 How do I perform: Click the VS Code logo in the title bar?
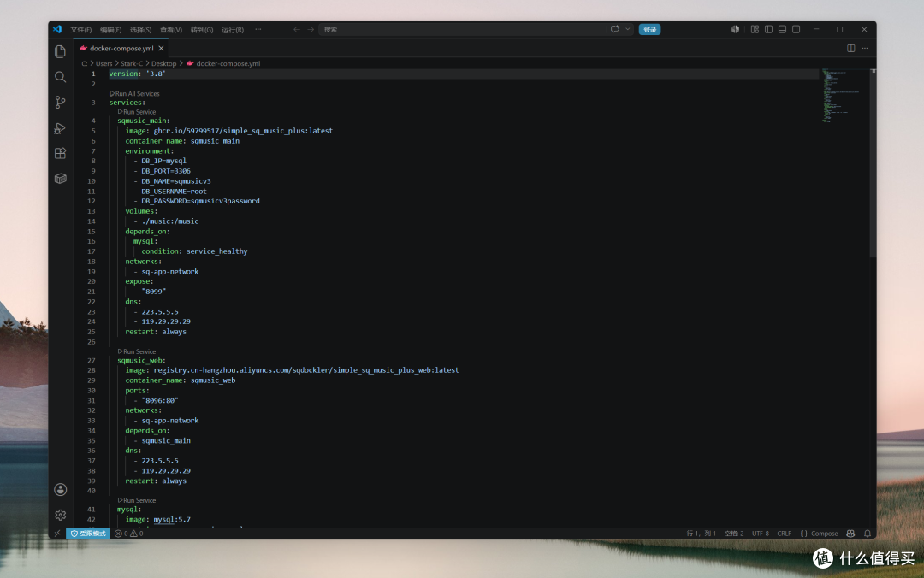[57, 29]
